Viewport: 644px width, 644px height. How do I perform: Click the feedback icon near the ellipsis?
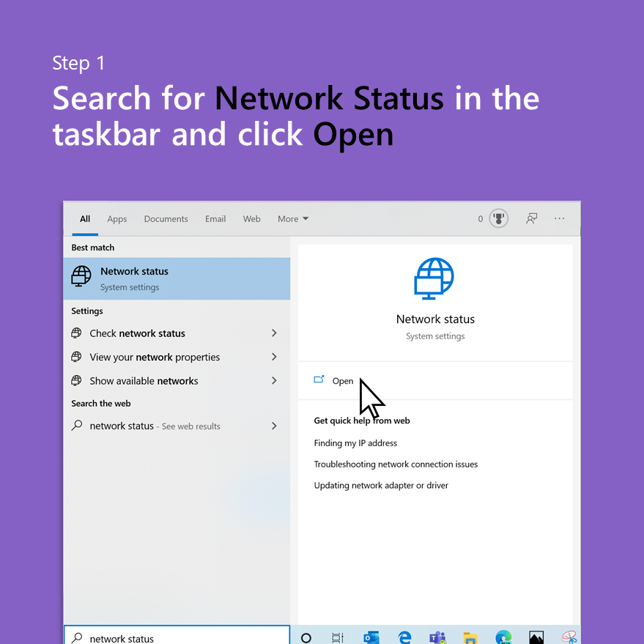[x=531, y=218]
